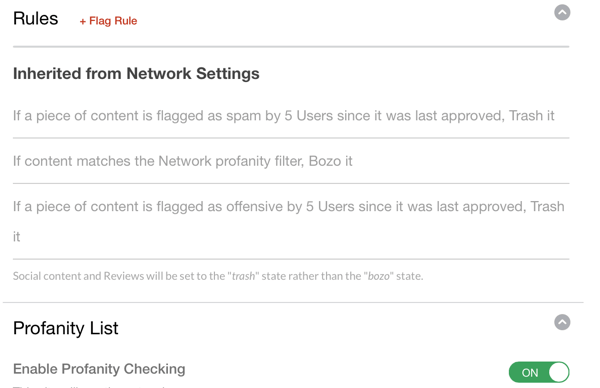Viewport: 600px width, 388px height.
Task: Turn off the Enable Profanity Checking switch
Action: click(x=539, y=372)
